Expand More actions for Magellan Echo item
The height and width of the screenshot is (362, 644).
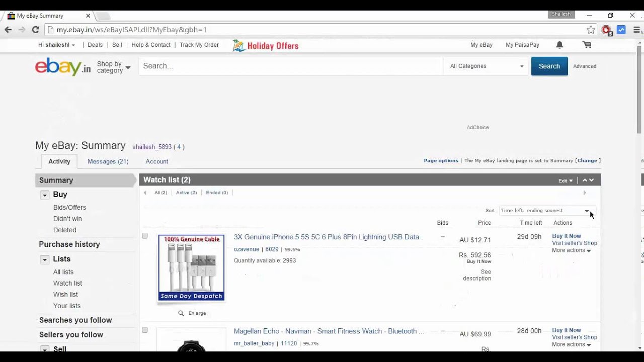tap(571, 344)
